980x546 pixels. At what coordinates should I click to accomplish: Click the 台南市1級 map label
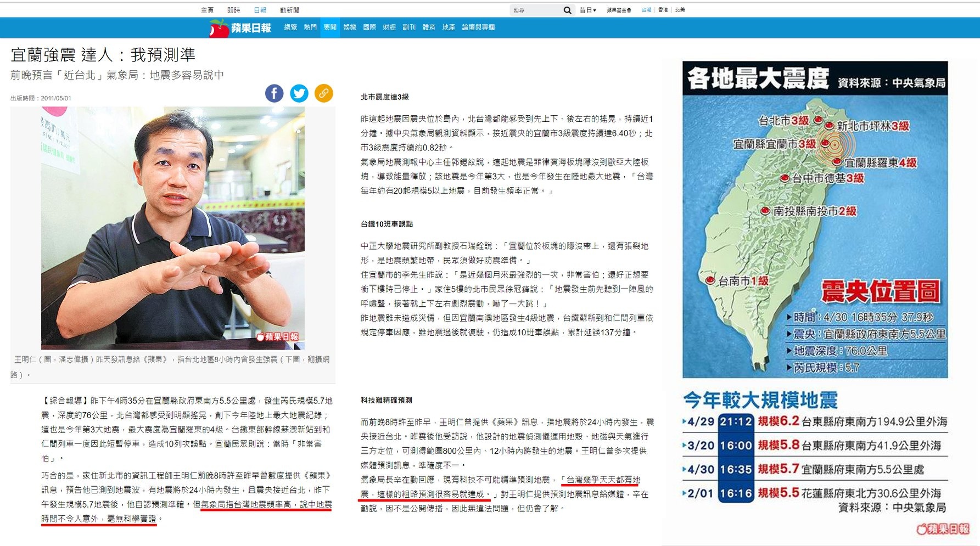point(743,281)
